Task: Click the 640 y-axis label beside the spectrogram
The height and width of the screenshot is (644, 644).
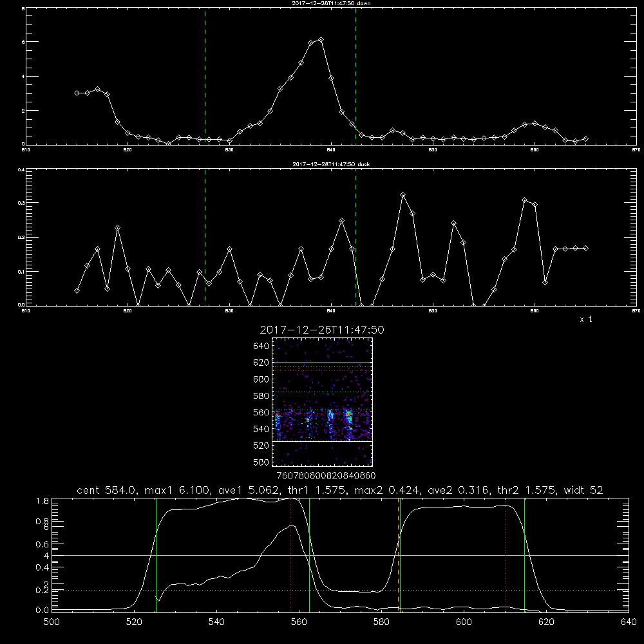Action: coord(261,346)
